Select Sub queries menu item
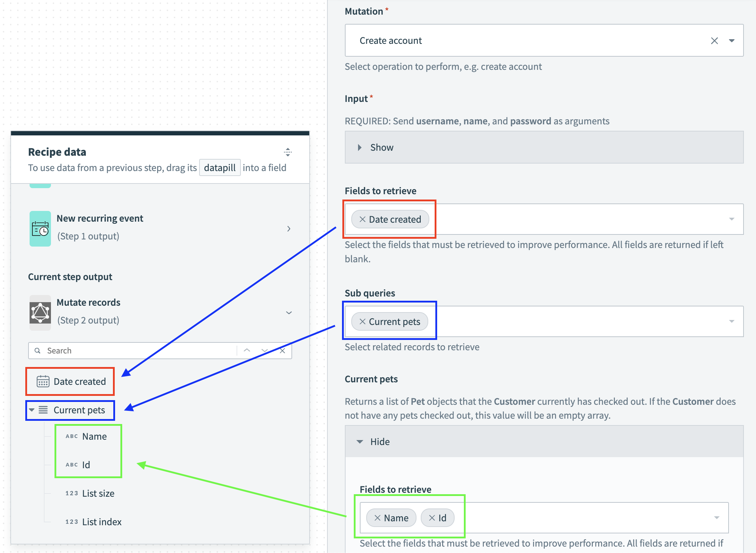756x553 pixels. (731, 321)
